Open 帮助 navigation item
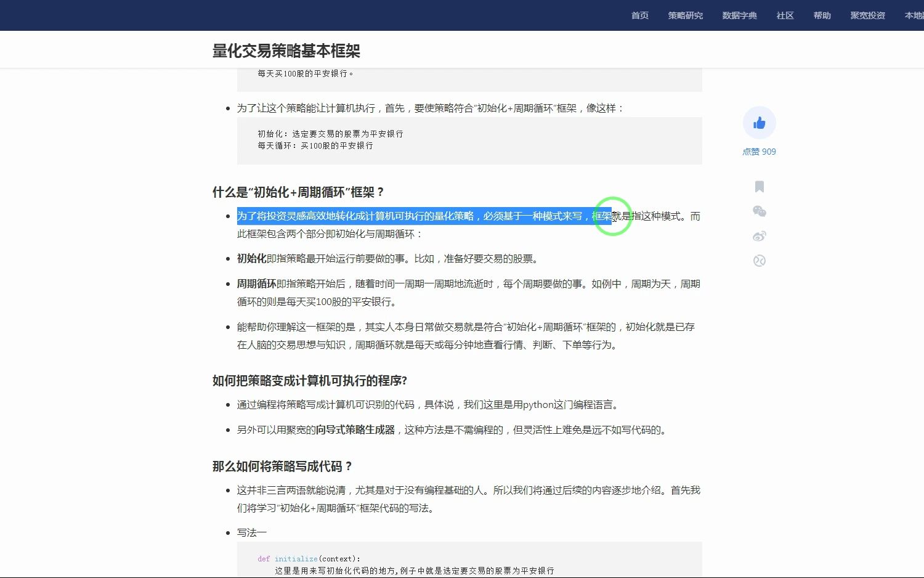The height and width of the screenshot is (578, 924). click(822, 15)
